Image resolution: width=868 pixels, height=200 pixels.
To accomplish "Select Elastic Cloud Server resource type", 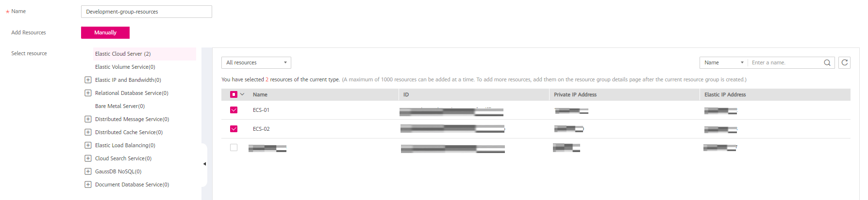I will click(123, 54).
